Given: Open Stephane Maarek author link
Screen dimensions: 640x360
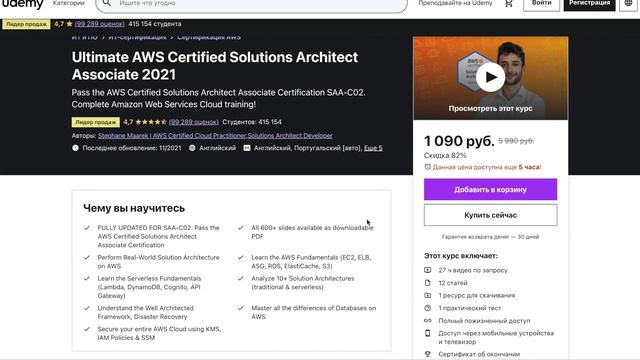Looking at the screenshot, I should click(x=215, y=136).
